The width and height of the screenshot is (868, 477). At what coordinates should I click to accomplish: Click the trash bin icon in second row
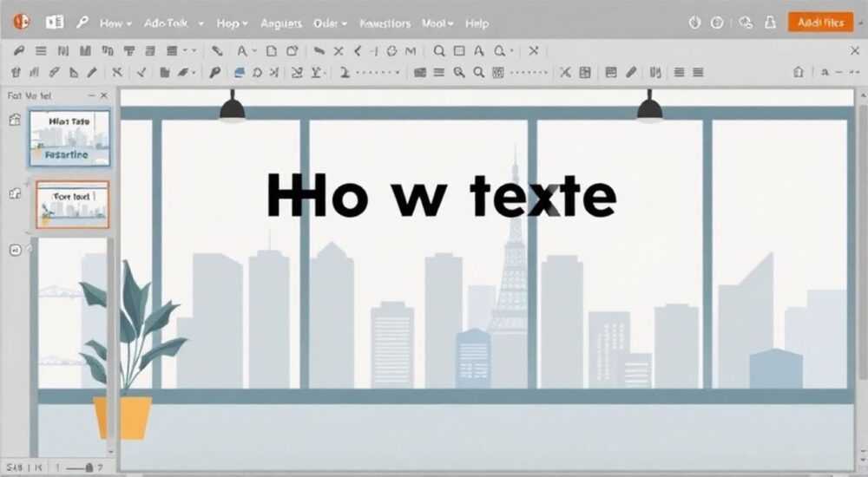[x=16, y=72]
